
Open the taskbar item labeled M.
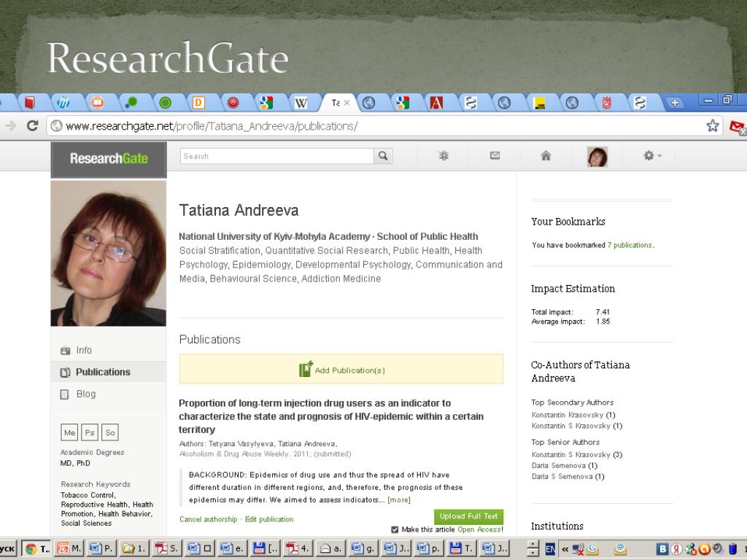[x=69, y=548]
